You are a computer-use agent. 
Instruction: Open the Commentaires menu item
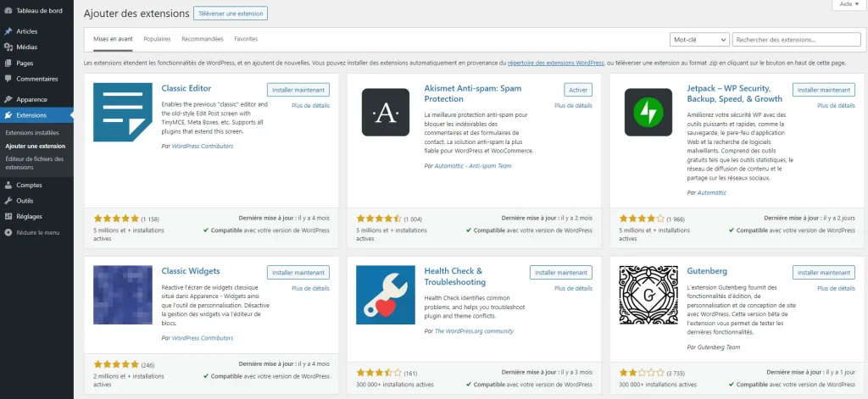[36, 79]
